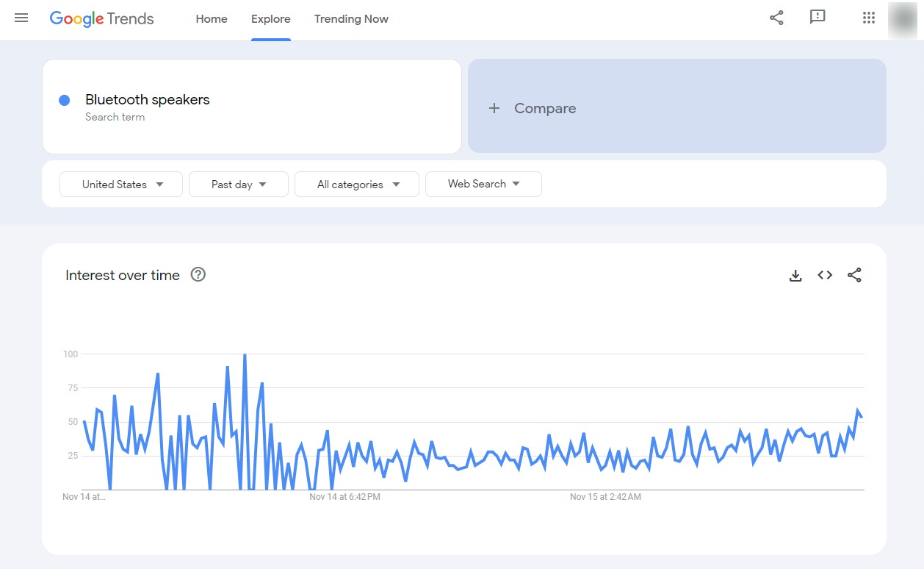Add a comparison term via Compare

pos(676,106)
